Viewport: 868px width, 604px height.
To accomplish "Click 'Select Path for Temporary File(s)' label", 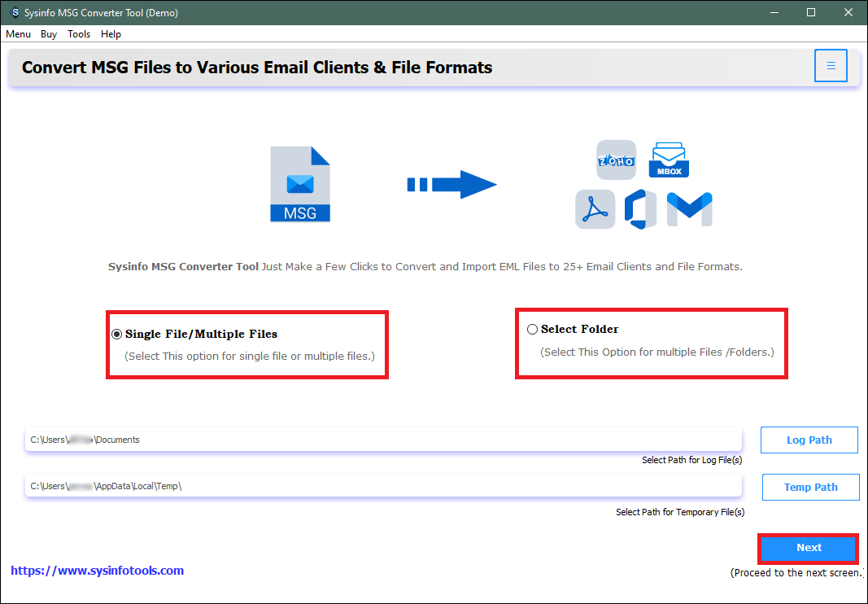I will 680,512.
